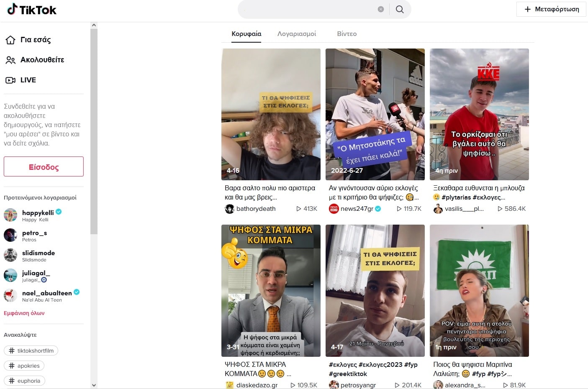This screenshot has height=389, width=588.
Task: Click the sidebar scrollbar thumb
Action: pos(94,131)
